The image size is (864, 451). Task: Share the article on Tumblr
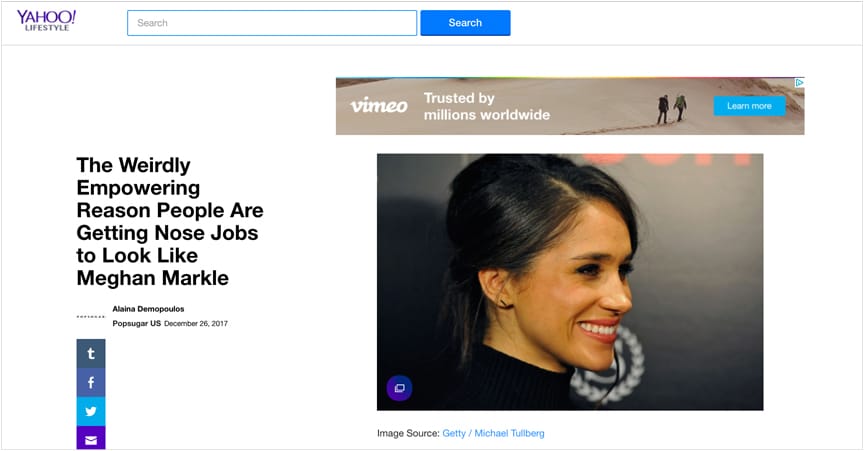(91, 353)
